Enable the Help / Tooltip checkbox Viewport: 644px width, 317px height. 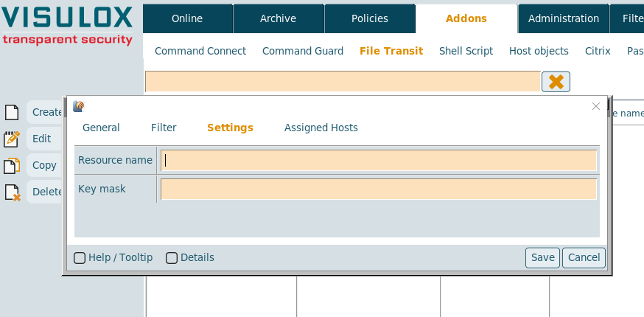[x=80, y=258]
